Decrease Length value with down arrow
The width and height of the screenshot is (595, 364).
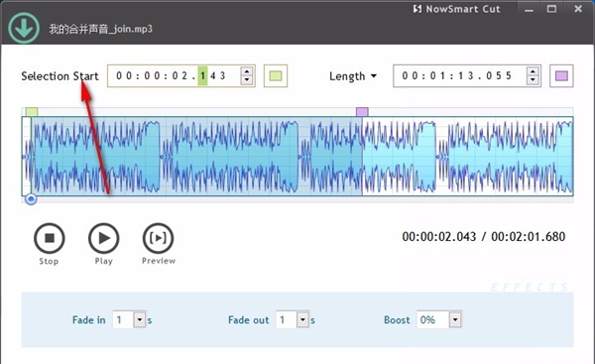(x=533, y=79)
